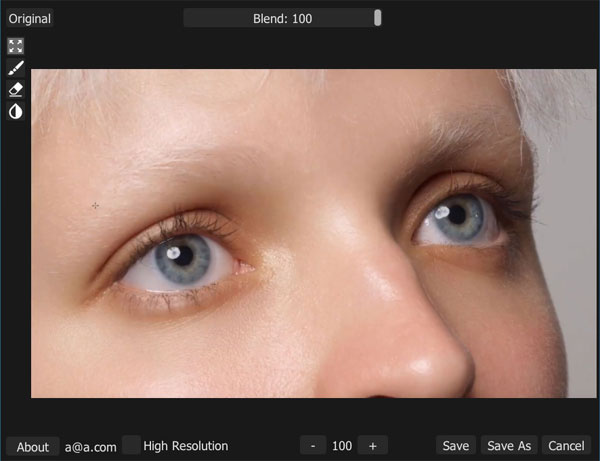The image size is (600, 461).
Task: Cancel and discard the changes
Action: click(x=566, y=446)
